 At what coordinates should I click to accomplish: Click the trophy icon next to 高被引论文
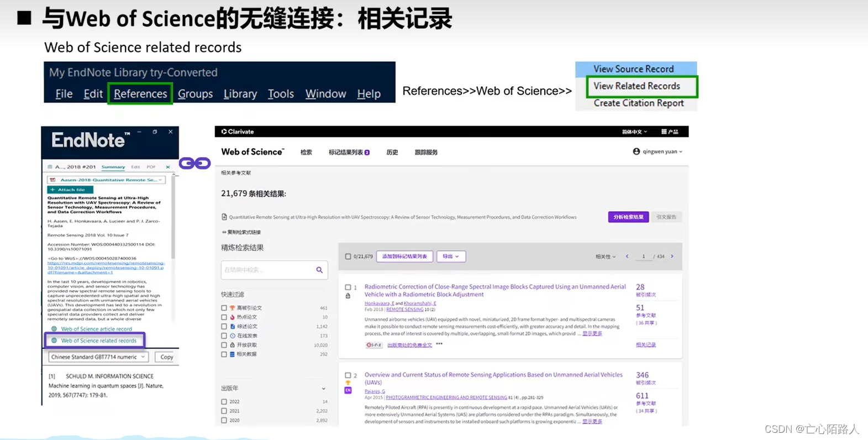coord(233,308)
